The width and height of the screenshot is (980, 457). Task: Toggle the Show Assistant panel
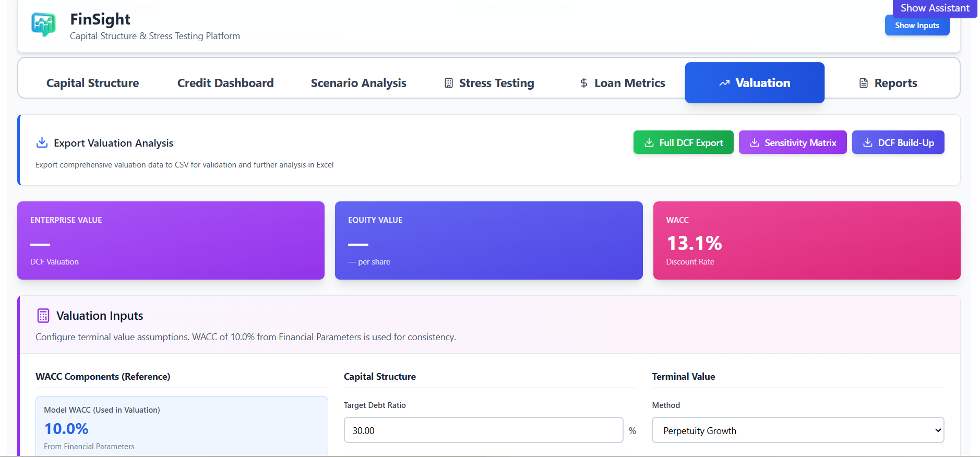[934, 8]
